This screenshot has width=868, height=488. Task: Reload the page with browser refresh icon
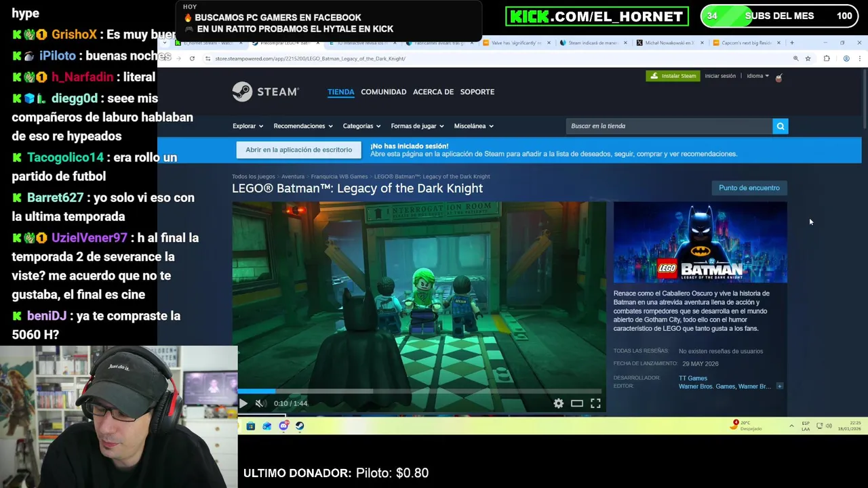pos(192,58)
